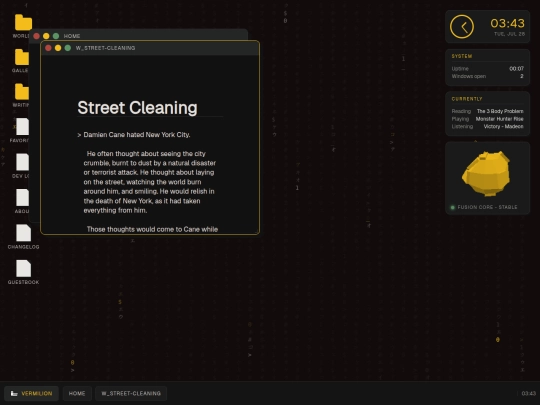Click the Uptime value 00:07

pos(516,69)
